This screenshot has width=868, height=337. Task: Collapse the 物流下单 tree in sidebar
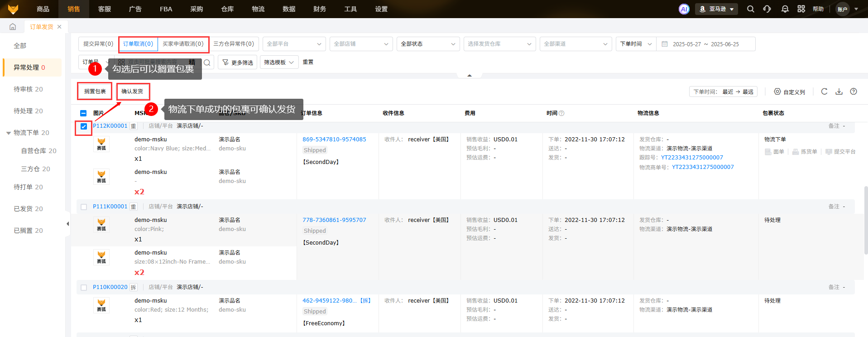pos(9,133)
